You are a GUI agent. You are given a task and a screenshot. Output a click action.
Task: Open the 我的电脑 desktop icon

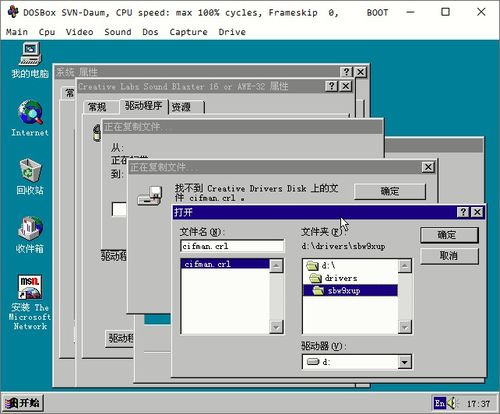30,60
